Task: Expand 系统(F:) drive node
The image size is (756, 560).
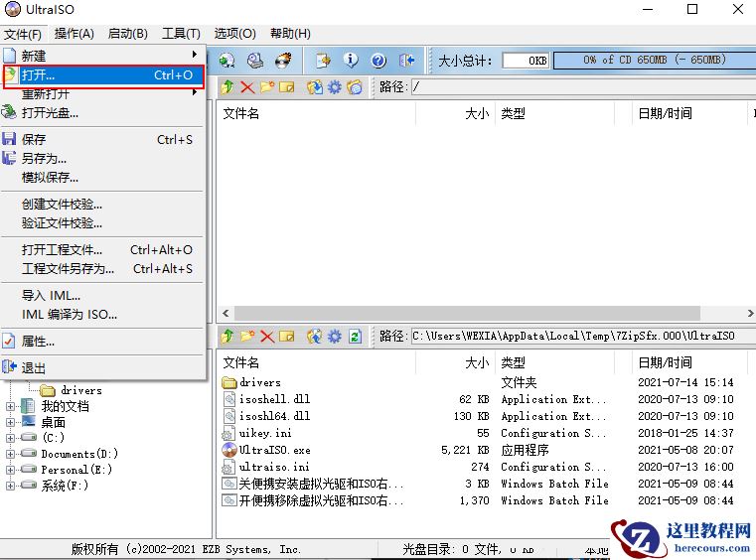Action: 10,486
